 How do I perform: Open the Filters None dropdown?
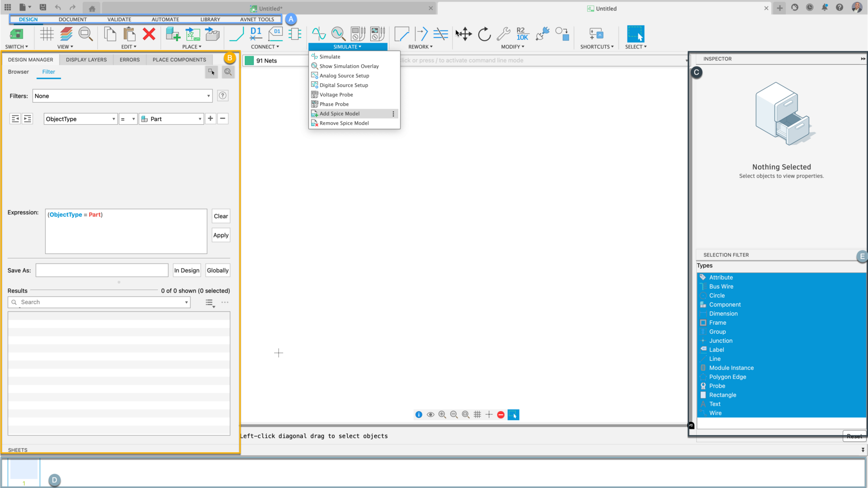122,96
